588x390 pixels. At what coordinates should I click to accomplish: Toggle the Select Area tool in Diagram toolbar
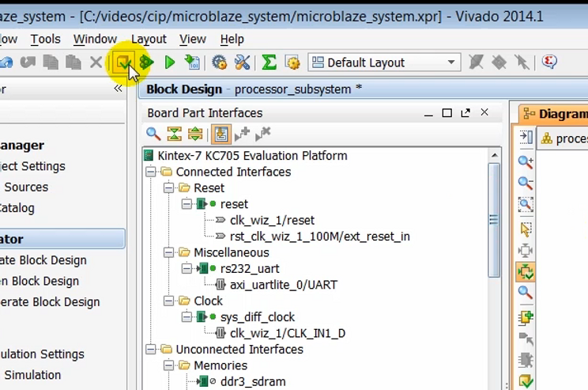click(526, 229)
